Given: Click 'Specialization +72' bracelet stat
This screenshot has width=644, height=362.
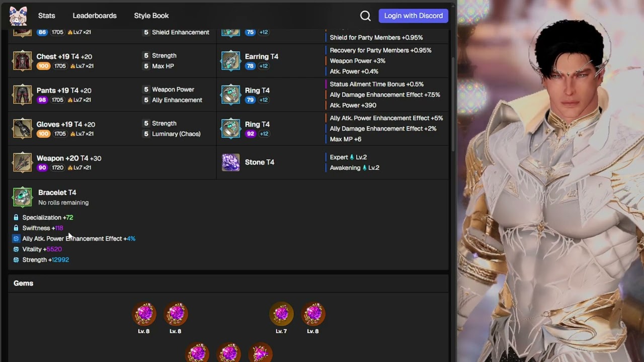Looking at the screenshot, I should [48, 218].
